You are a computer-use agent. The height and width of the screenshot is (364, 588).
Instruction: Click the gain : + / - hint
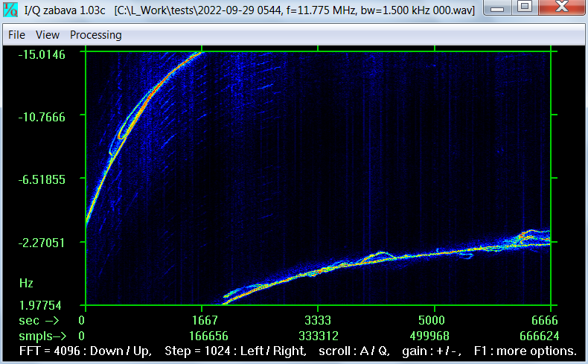pos(432,351)
